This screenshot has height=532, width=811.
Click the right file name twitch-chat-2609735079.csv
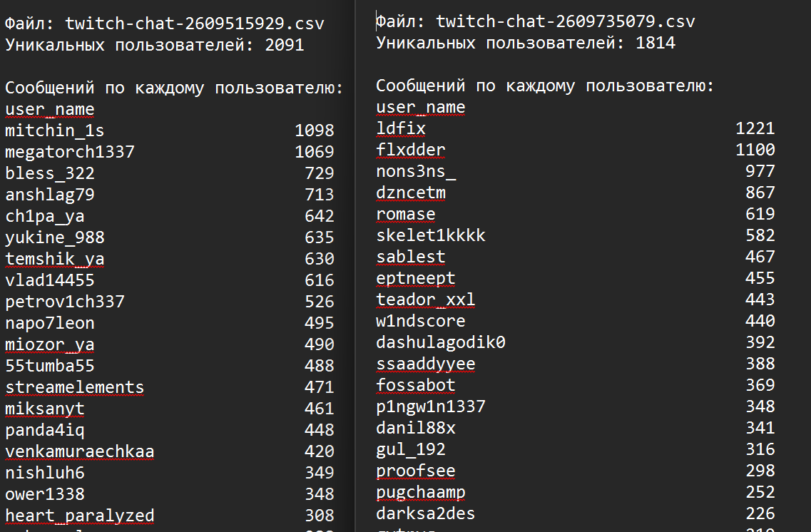coord(565,22)
